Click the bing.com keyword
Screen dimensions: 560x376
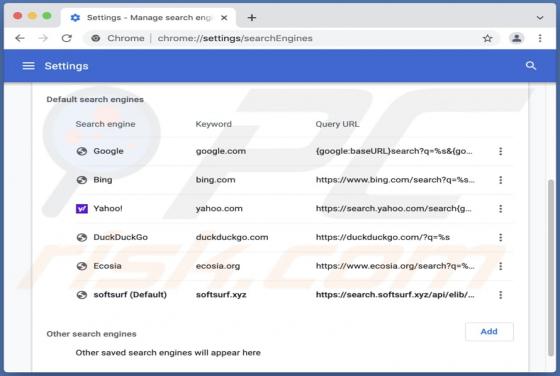coord(215,180)
